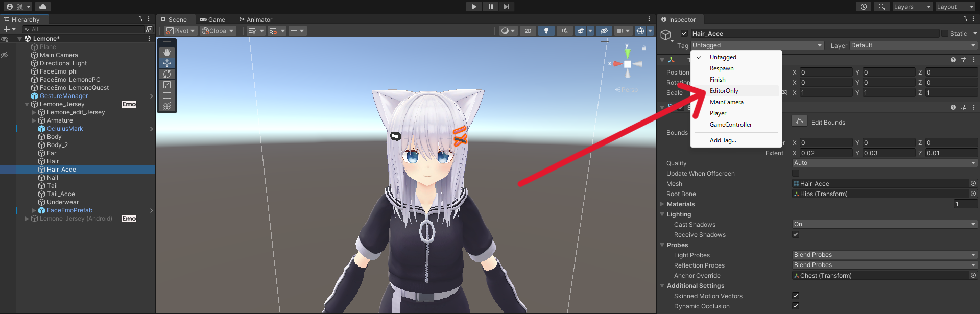
Task: Select the Scale tool
Action: tap(167, 85)
